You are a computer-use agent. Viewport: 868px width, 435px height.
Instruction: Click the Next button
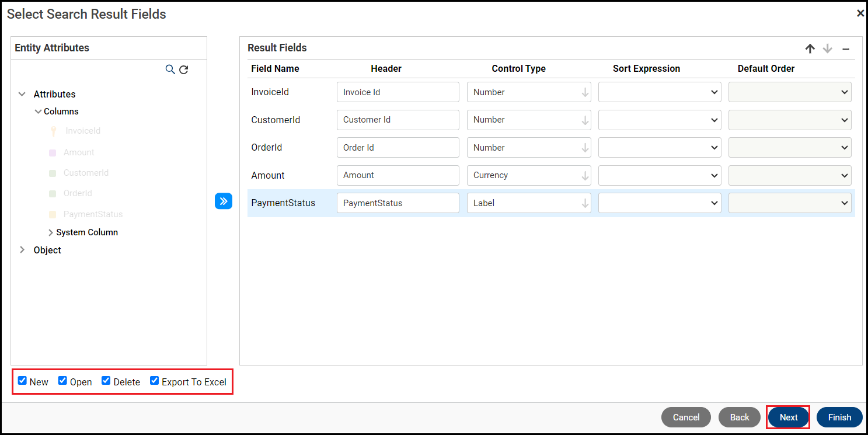point(788,417)
